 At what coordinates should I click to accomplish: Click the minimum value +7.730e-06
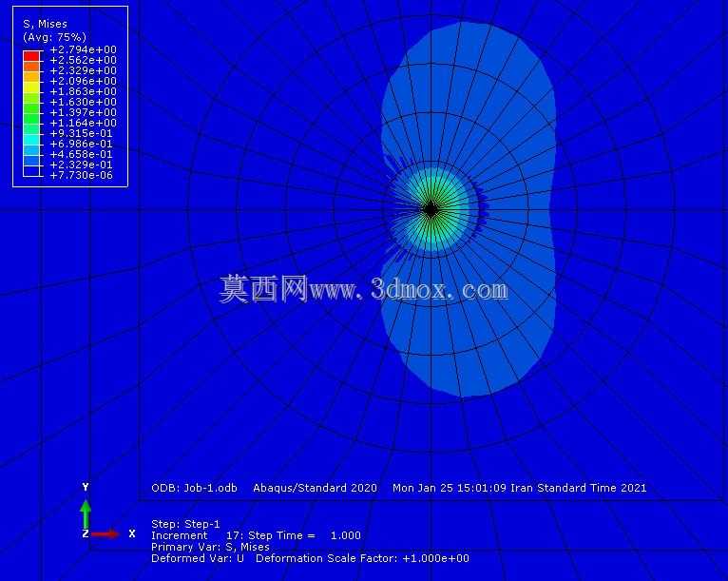pos(81,175)
